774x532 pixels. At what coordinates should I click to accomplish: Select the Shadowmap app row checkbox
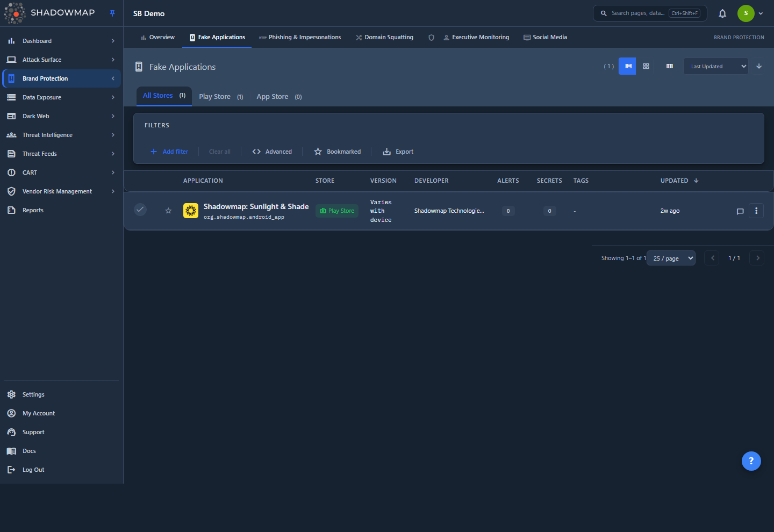(x=140, y=210)
